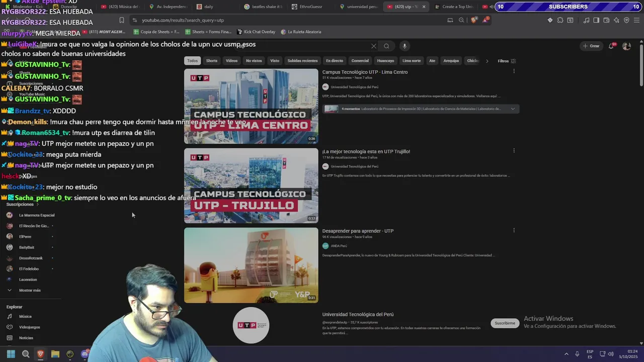Open browser hamburger main menu
The width and height of the screenshot is (644, 362).
click(637, 20)
